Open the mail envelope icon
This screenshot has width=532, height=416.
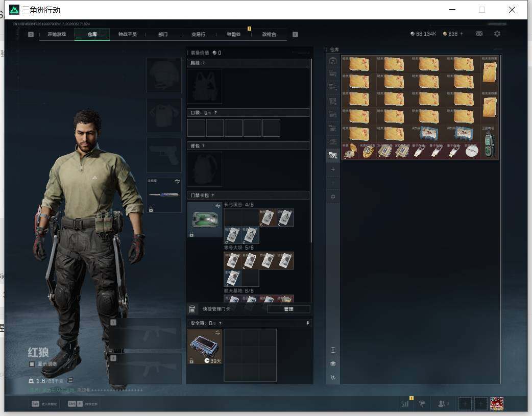pyautogui.click(x=479, y=34)
